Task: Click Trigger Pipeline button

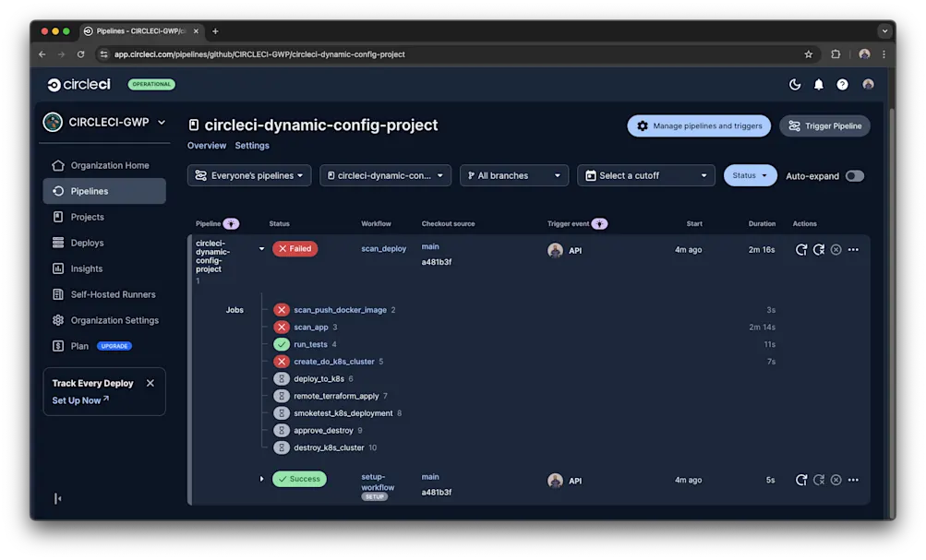Action: [824, 125]
